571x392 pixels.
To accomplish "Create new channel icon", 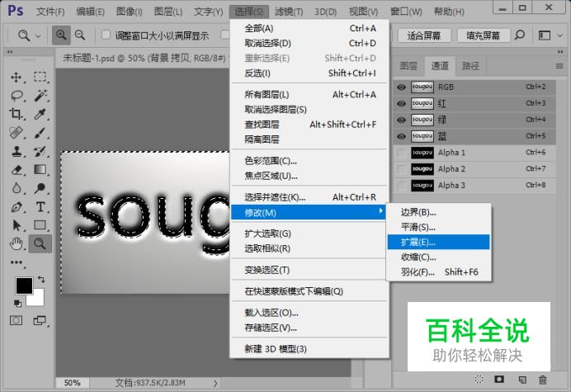I will pyautogui.click(x=522, y=380).
